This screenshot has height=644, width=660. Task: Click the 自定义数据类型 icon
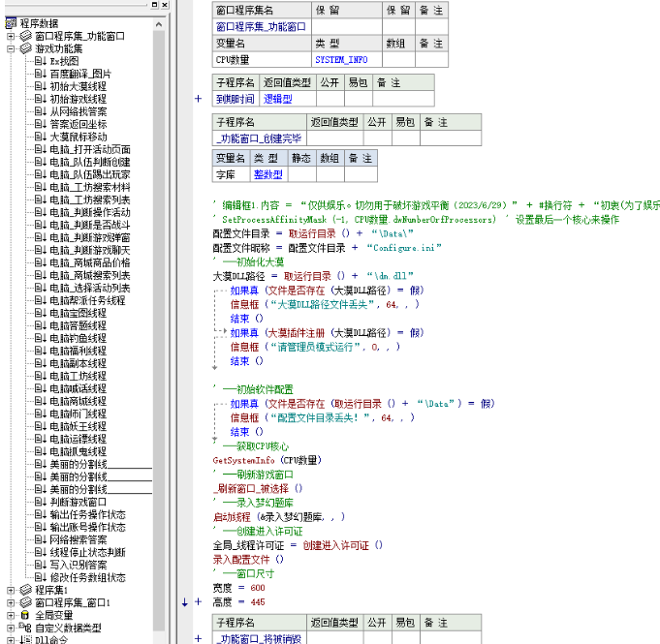(26, 627)
